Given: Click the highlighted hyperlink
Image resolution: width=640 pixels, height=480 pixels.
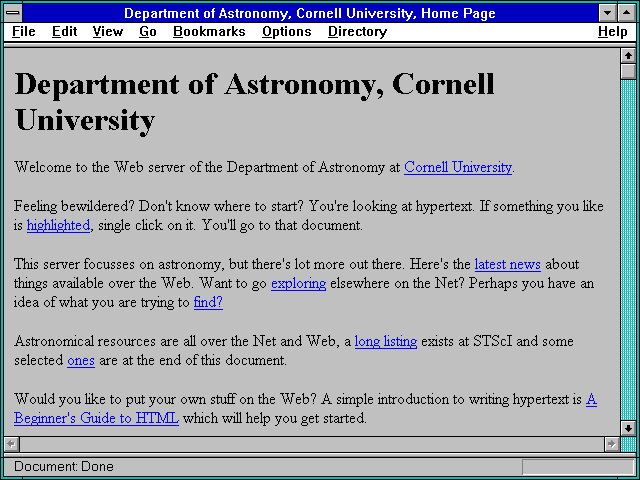Looking at the screenshot, I should (58, 225).
